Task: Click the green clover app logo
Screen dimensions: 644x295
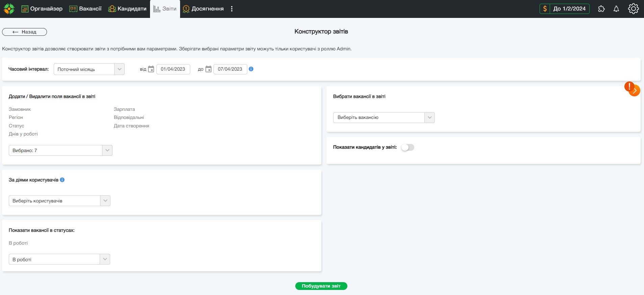Action: (x=9, y=9)
